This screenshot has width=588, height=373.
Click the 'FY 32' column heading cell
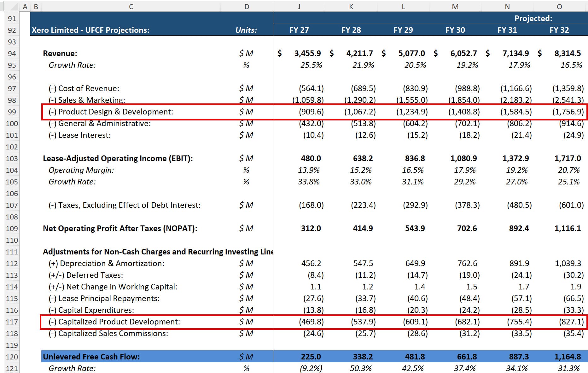point(559,30)
